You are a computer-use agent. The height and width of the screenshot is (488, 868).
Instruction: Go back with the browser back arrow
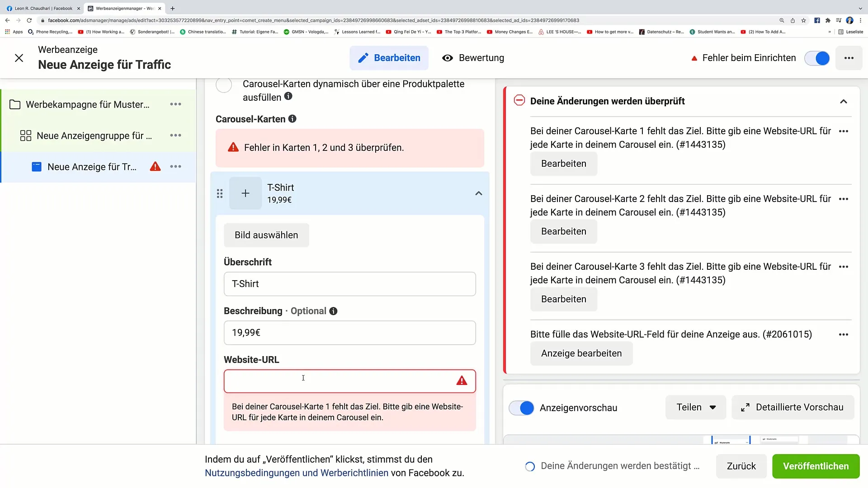7,20
